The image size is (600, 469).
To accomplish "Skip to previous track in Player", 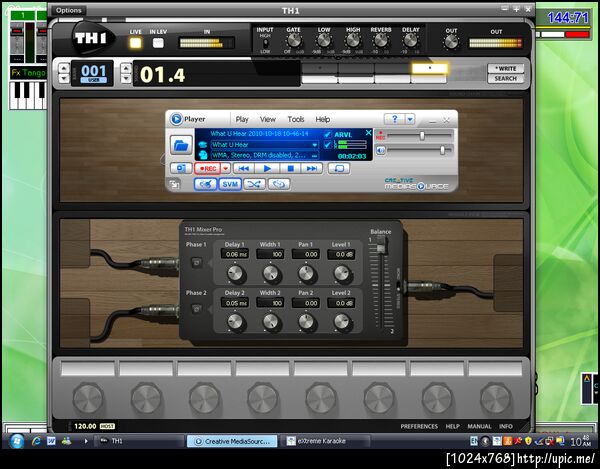I will (244, 168).
